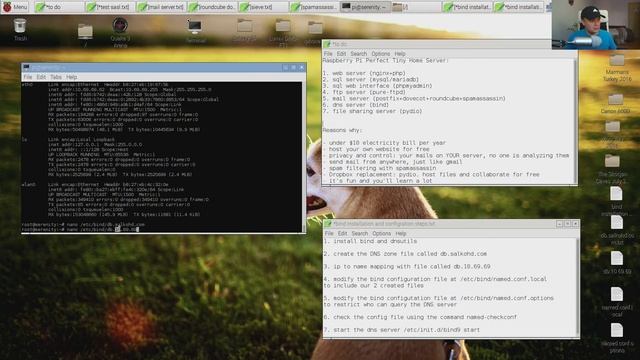The width and height of the screenshot is (640, 360).
Task: Open Edit menu in the terminal window
Action: click(41, 77)
